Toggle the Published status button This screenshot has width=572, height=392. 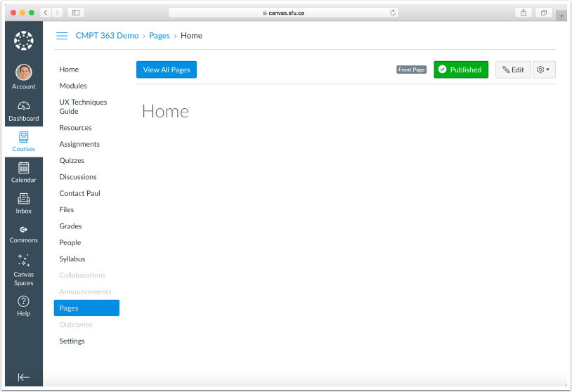pos(461,70)
